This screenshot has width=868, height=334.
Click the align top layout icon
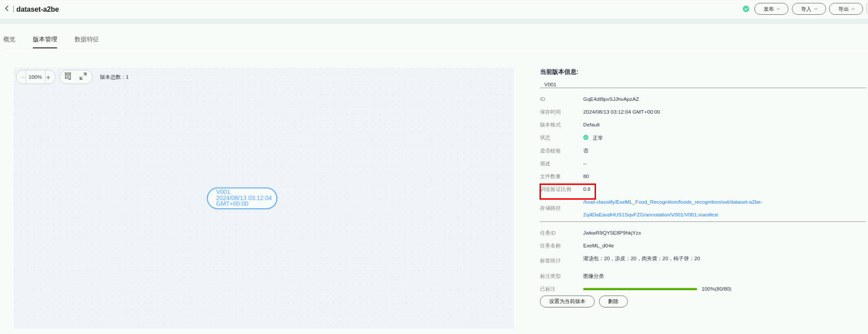[x=68, y=76]
